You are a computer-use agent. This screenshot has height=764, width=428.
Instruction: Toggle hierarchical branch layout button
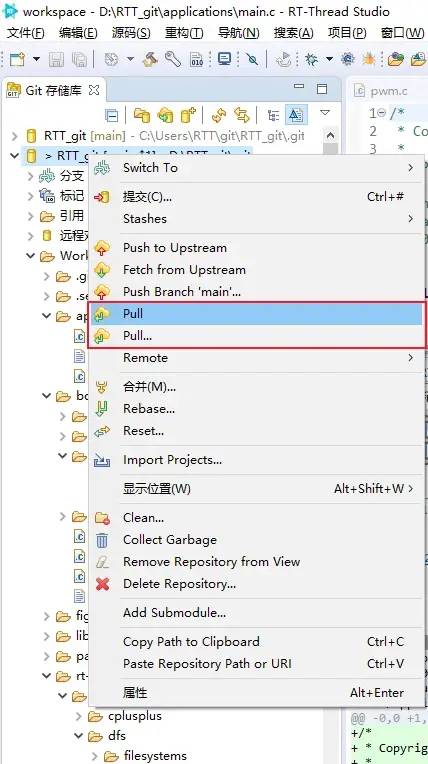point(273,115)
